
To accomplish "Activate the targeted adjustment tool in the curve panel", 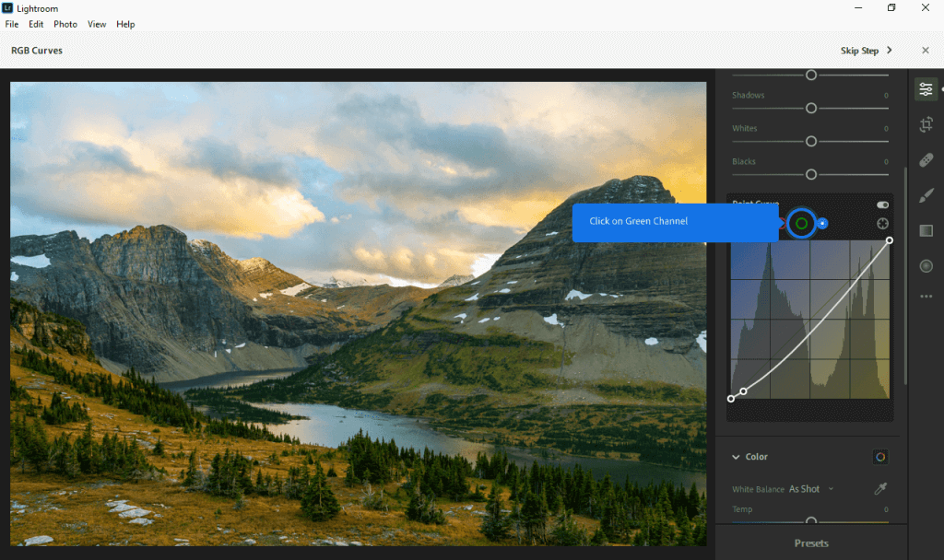I will pyautogui.click(x=882, y=224).
